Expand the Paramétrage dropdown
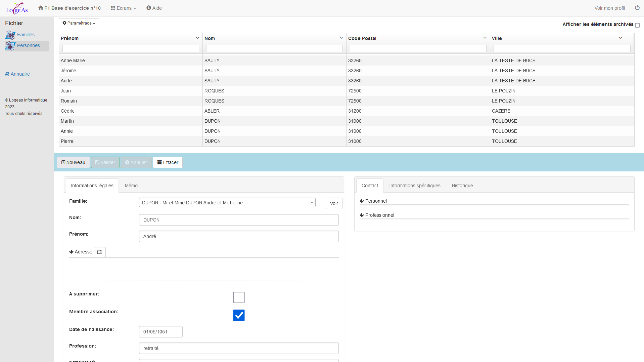Viewport: 644px width, 362px height. [x=79, y=23]
